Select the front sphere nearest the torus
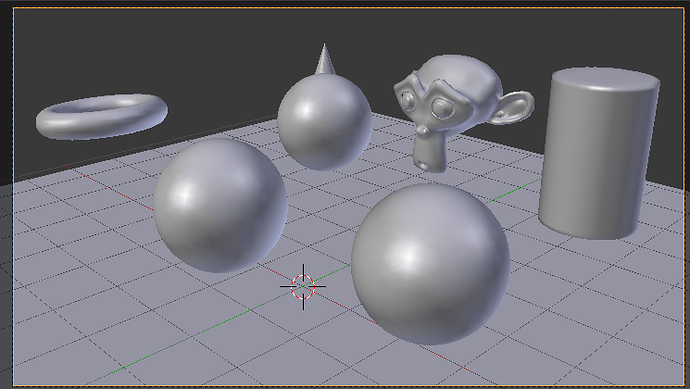 pyautogui.click(x=220, y=206)
